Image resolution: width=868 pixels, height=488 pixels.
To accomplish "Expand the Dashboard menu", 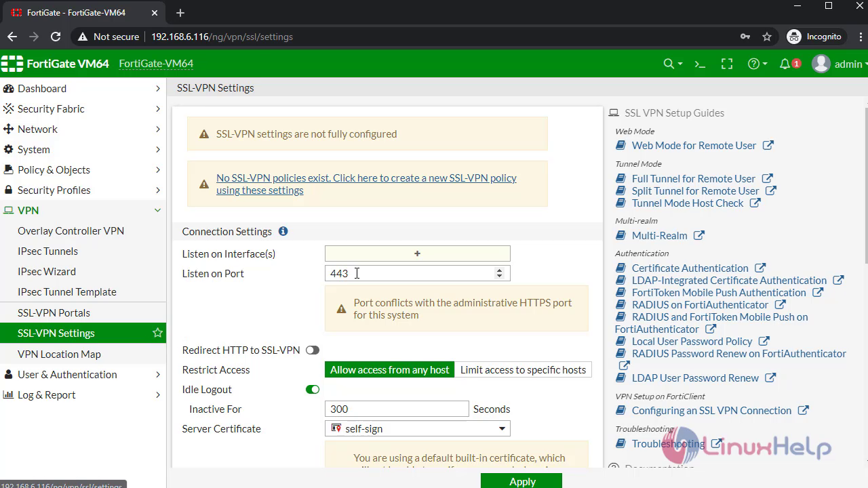I will 83,88.
